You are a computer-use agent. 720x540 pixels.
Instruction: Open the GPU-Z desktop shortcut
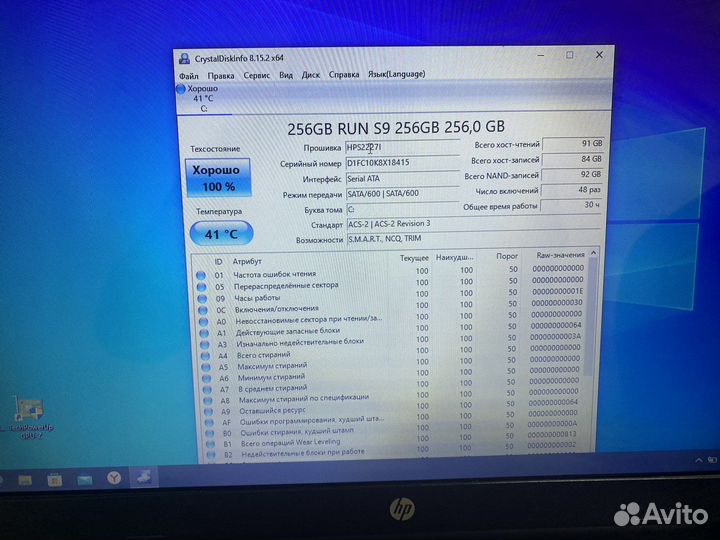click(x=29, y=418)
